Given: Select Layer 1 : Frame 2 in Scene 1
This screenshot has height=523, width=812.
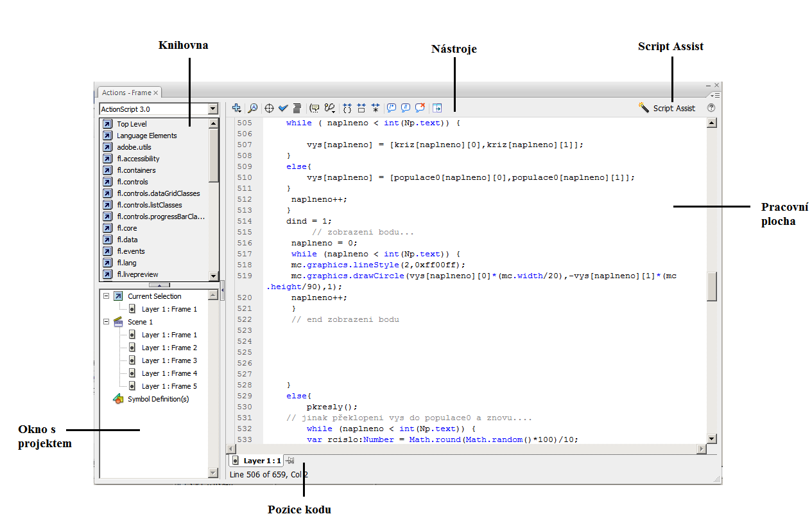Looking at the screenshot, I should pyautogui.click(x=169, y=348).
